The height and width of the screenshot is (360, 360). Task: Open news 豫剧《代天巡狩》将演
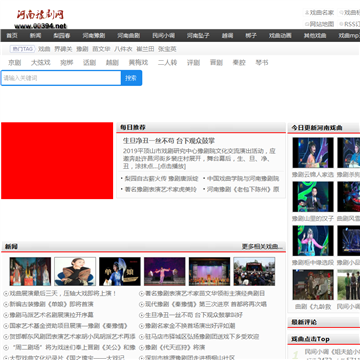pyautogui.click(x=175, y=347)
